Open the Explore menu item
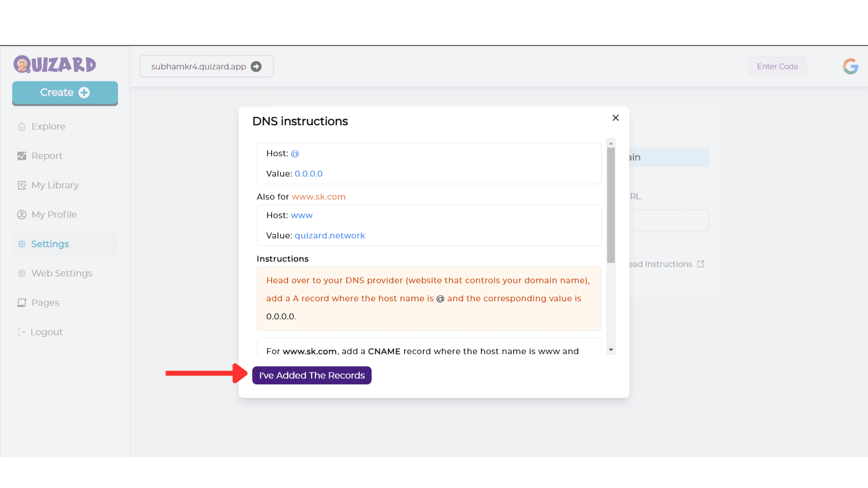 (x=65, y=127)
